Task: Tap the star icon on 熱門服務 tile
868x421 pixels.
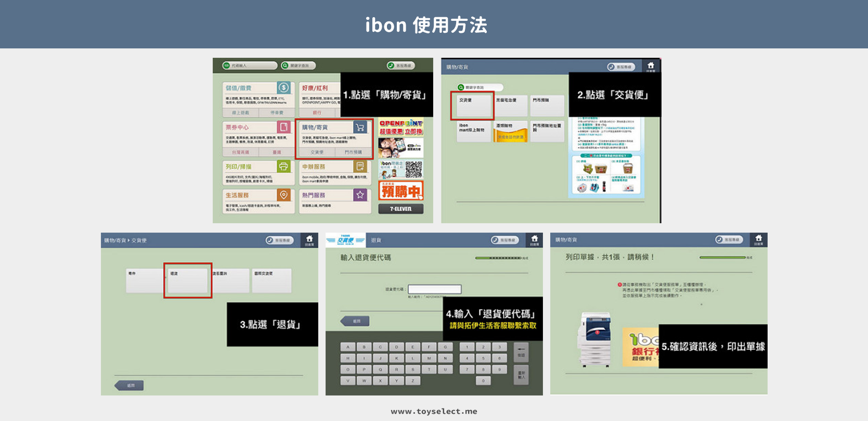Action: click(360, 195)
